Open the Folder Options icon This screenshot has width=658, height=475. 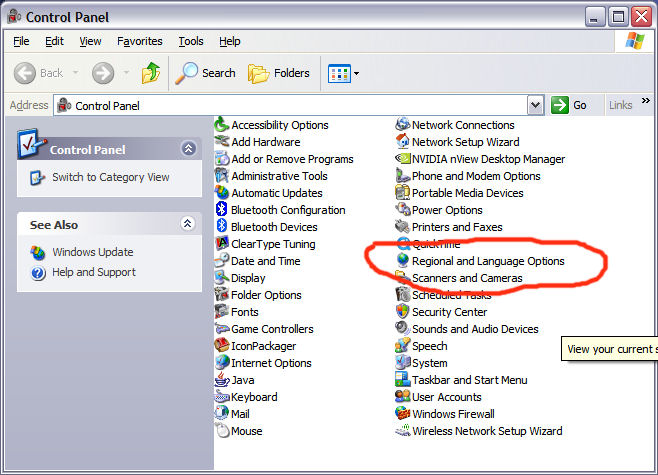[x=221, y=295]
